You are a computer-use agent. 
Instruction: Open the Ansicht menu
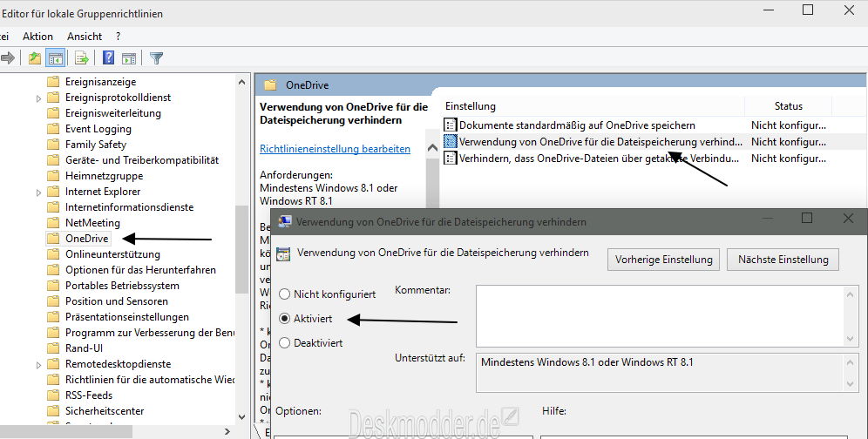85,37
